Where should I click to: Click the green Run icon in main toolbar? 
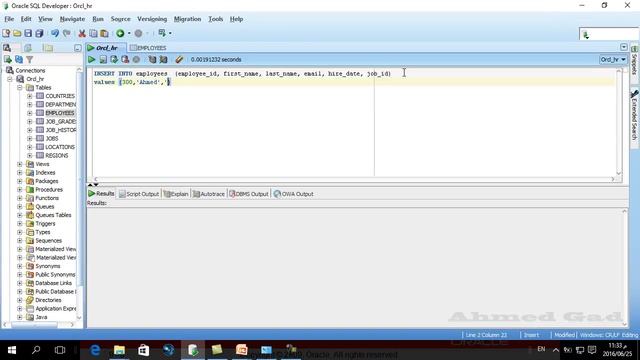point(120,33)
